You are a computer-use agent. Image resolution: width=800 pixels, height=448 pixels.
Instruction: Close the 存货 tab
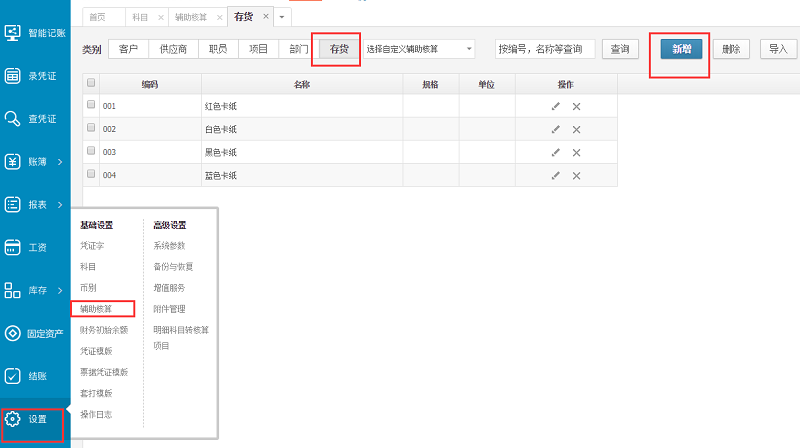tap(265, 17)
